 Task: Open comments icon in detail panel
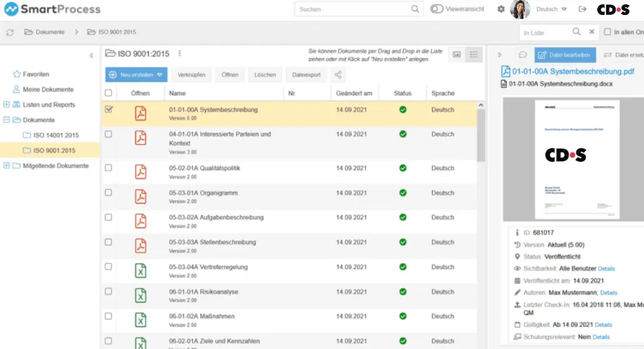point(523,54)
